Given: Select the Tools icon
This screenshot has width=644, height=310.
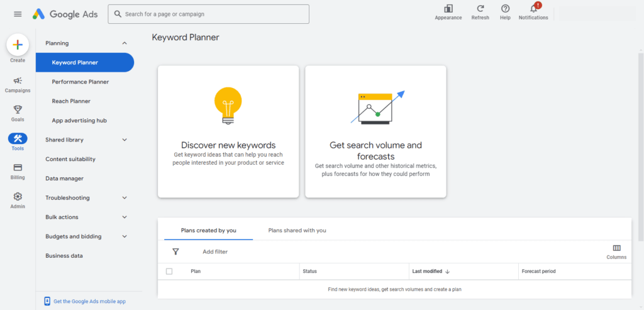Looking at the screenshot, I should point(18,138).
